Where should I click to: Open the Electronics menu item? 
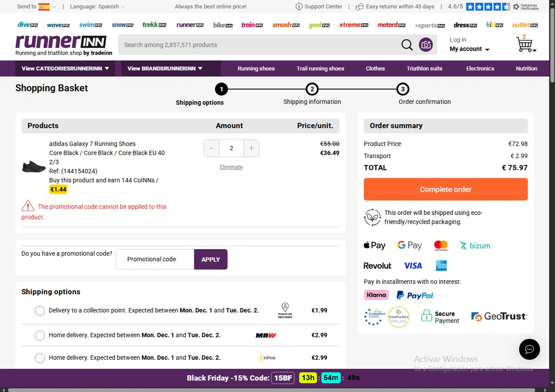pos(480,68)
